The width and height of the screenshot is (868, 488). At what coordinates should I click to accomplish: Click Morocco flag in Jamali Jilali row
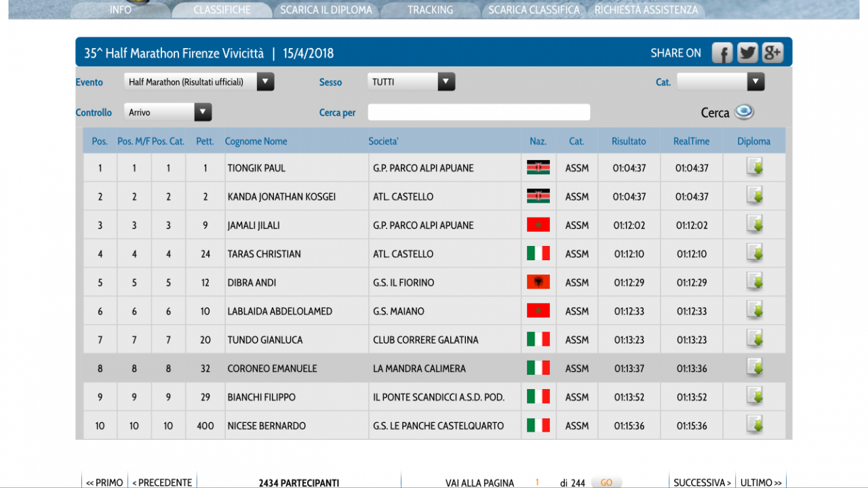coord(538,224)
